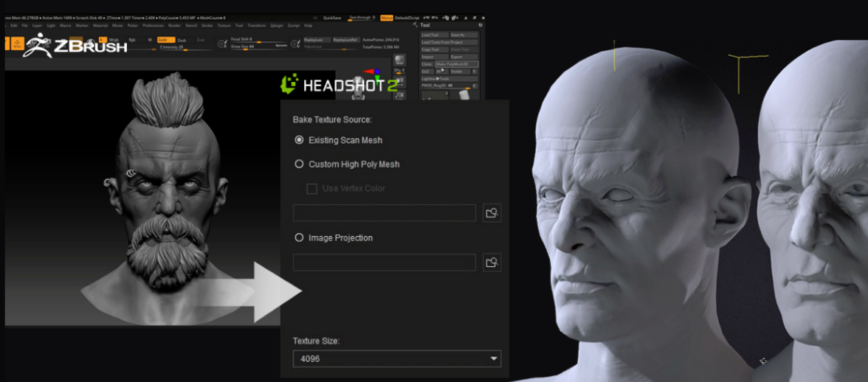Open Lightbox Tools

[449, 78]
